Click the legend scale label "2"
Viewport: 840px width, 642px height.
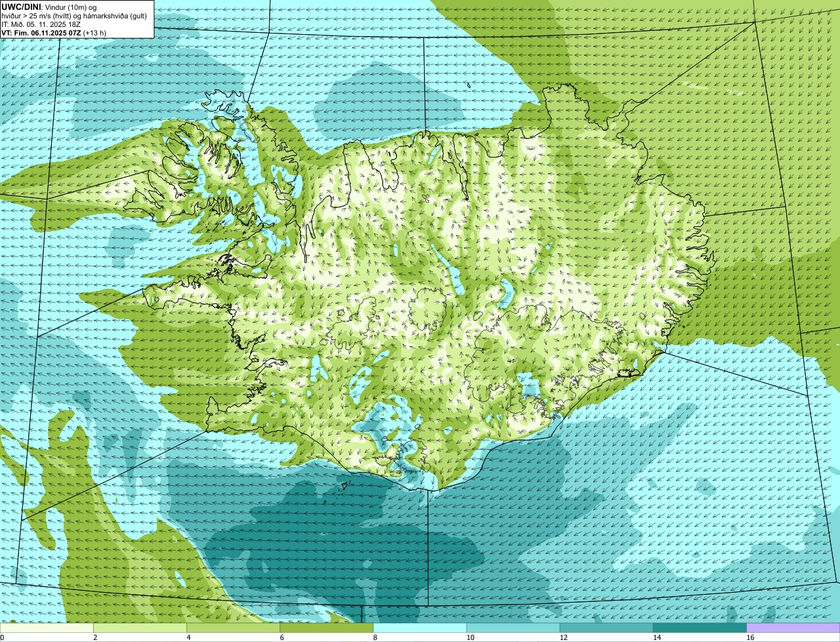pyautogui.click(x=95, y=637)
